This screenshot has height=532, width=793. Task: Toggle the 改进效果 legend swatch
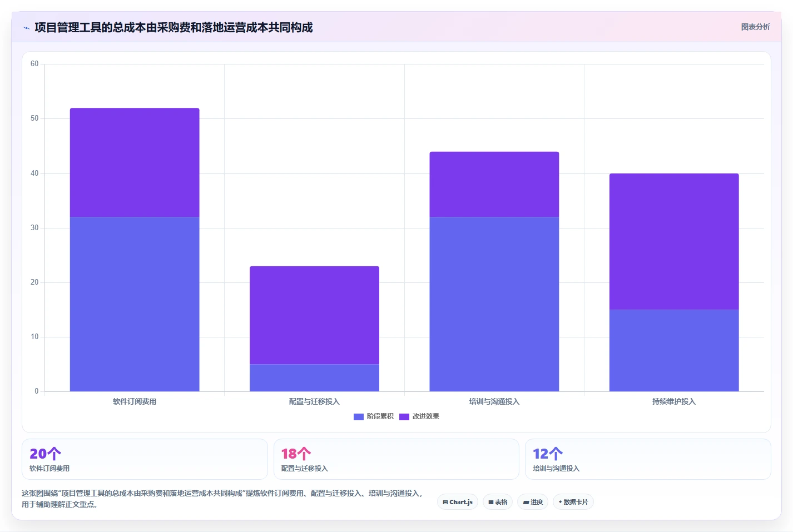404,416
